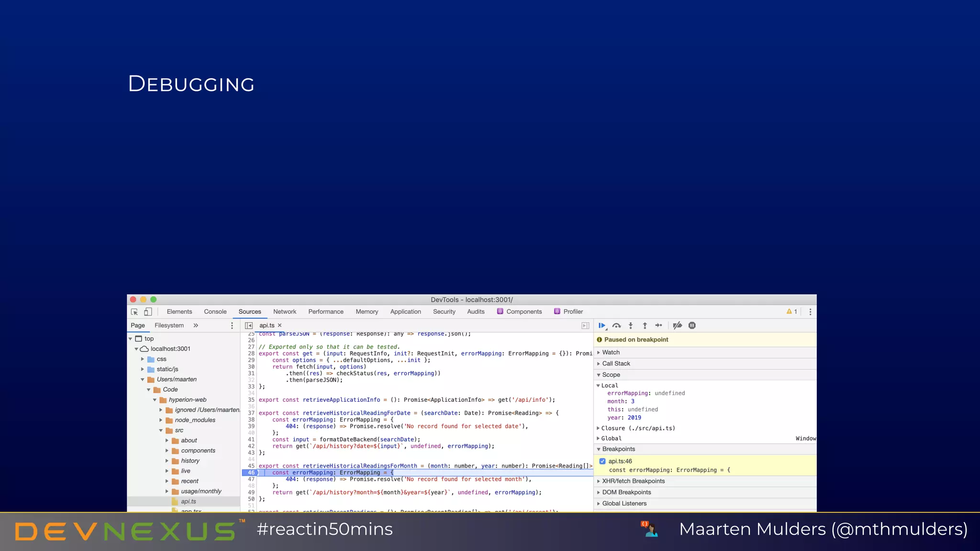
Task: Deactivate all breakpoints
Action: (677, 326)
